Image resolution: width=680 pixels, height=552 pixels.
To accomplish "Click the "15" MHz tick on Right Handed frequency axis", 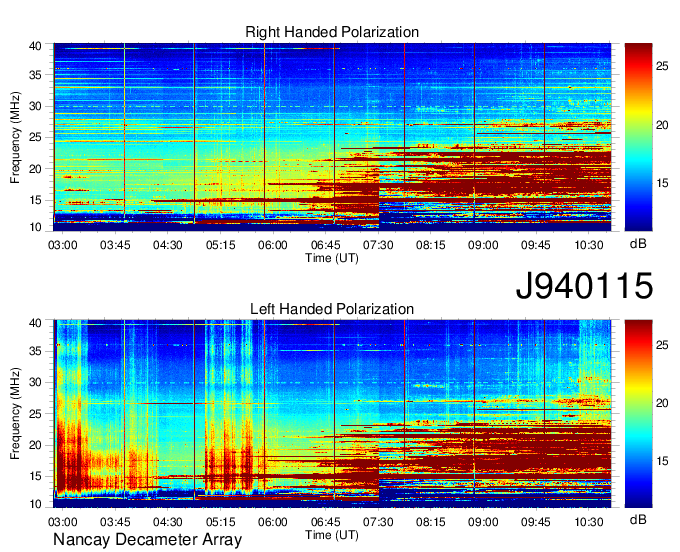I will (35, 200).
